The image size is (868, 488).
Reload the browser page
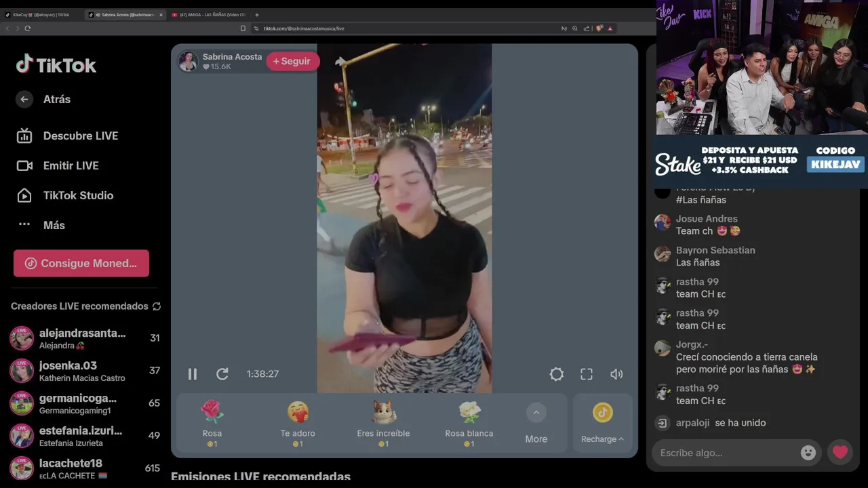tap(28, 28)
